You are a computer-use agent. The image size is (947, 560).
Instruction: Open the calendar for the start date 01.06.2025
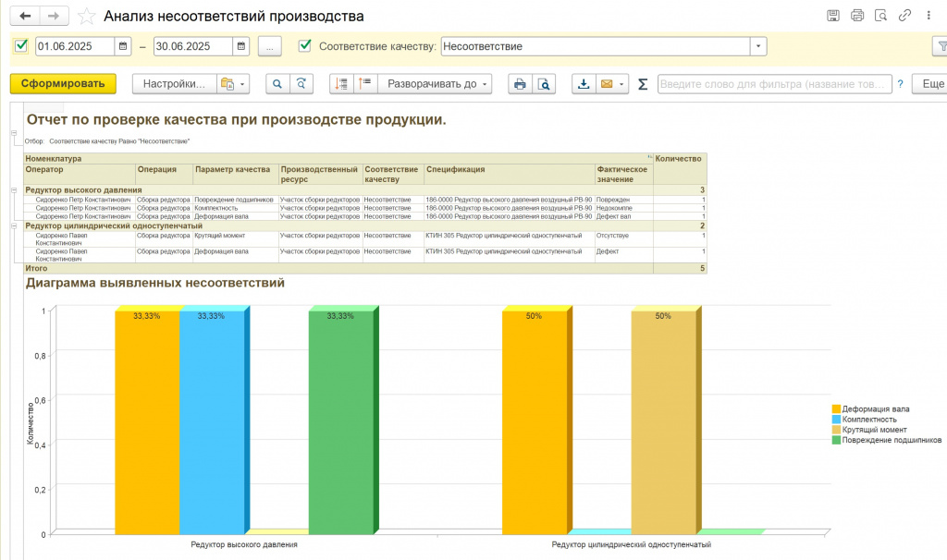123,46
